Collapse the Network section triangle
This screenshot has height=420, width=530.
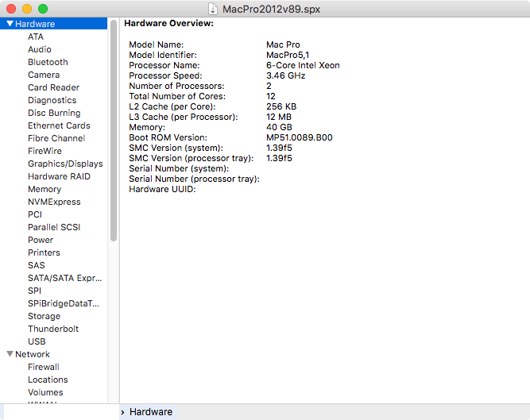pos(10,354)
